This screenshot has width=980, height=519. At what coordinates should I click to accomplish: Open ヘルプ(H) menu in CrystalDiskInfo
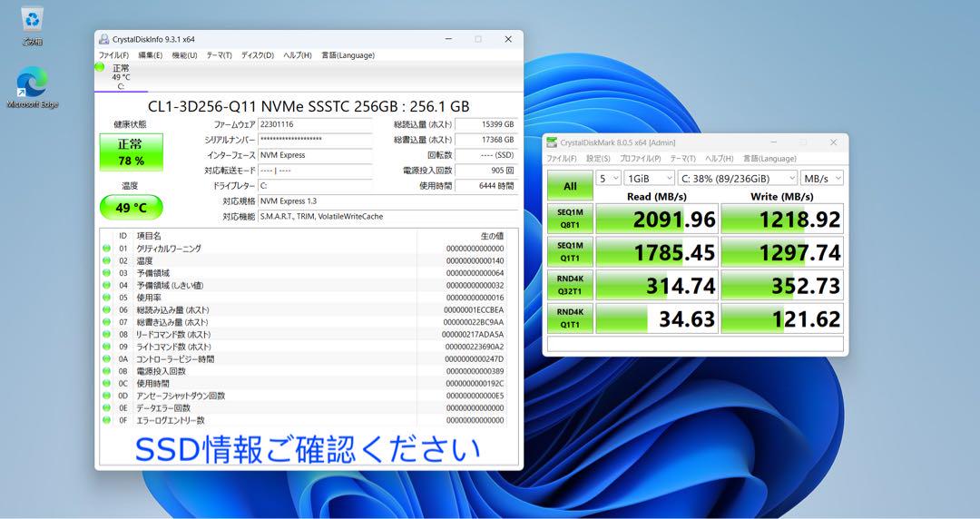tap(298, 55)
